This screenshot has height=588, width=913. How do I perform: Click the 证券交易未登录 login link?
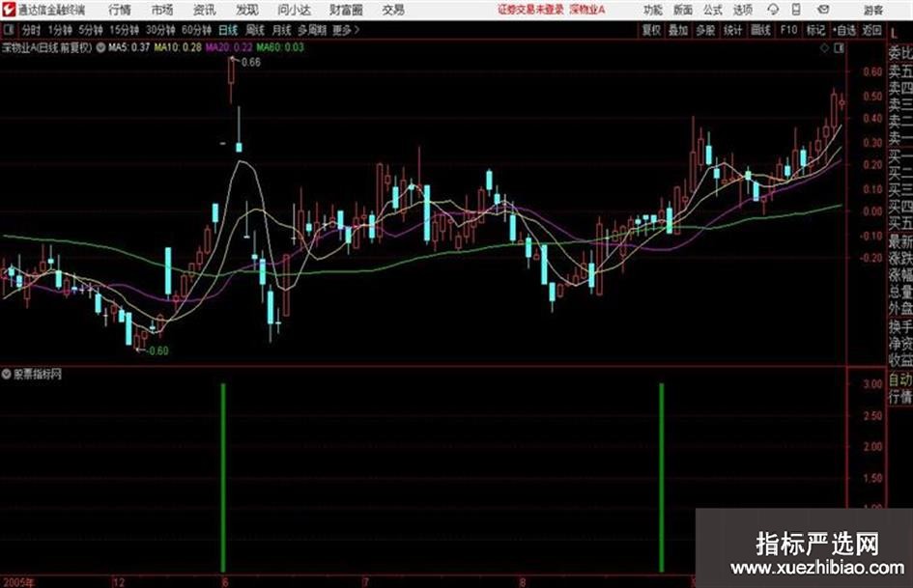(531, 10)
